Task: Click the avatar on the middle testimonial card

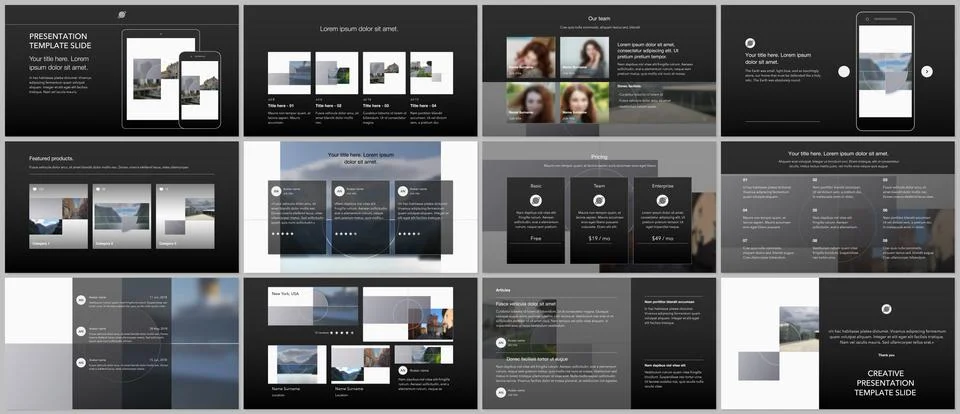Action: (x=339, y=191)
